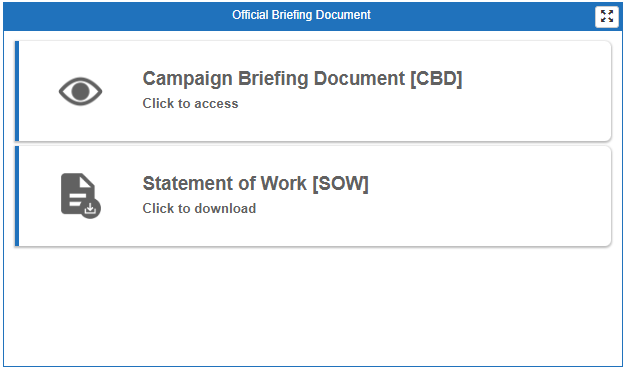Click the 'Official Briefing Document' header title
Viewport: 624px width, 369px height.
pyautogui.click(x=301, y=15)
